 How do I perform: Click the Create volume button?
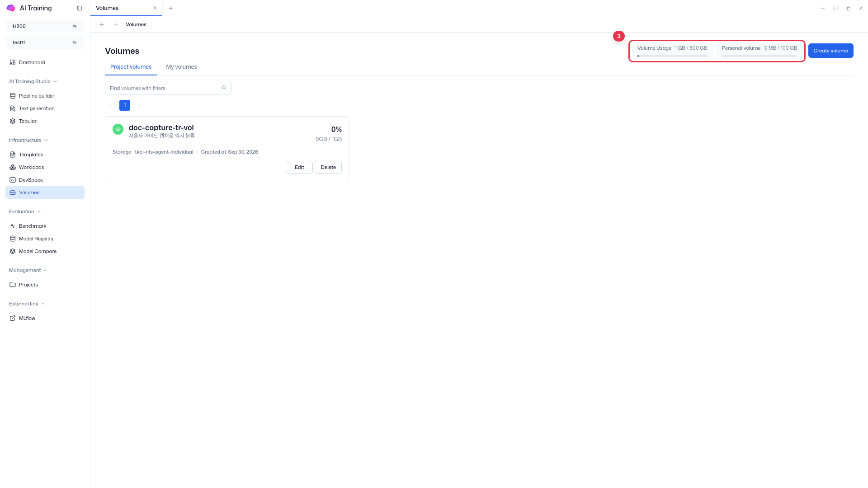pos(831,51)
